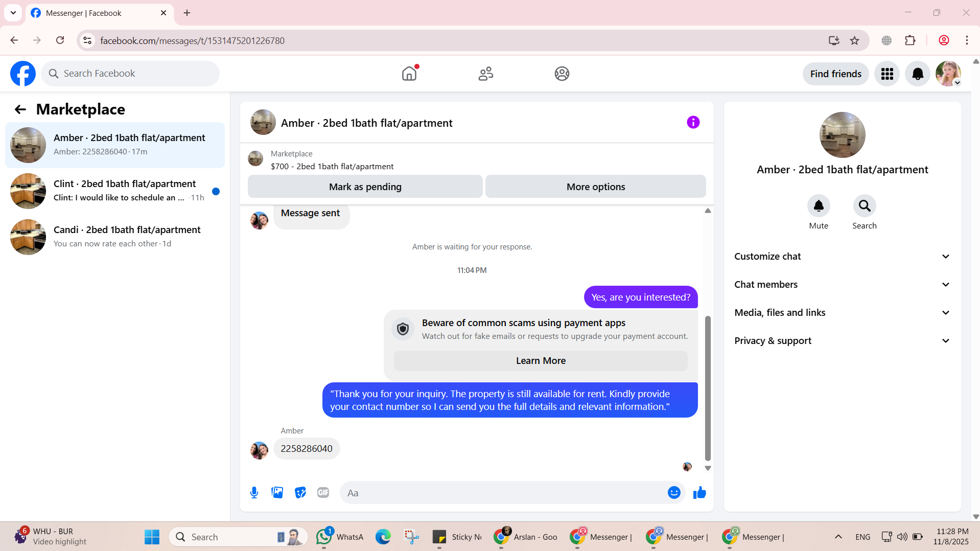Open Chrome profile icon in toolbar

[944, 40]
